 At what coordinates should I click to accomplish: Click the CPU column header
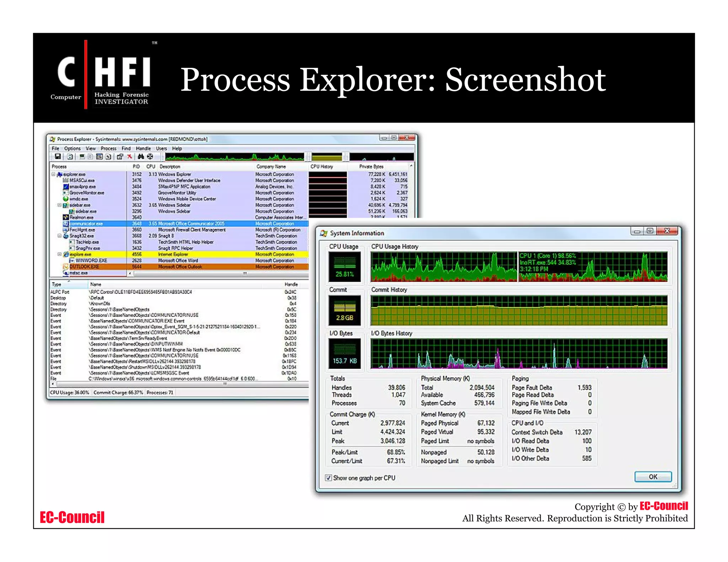151,167
